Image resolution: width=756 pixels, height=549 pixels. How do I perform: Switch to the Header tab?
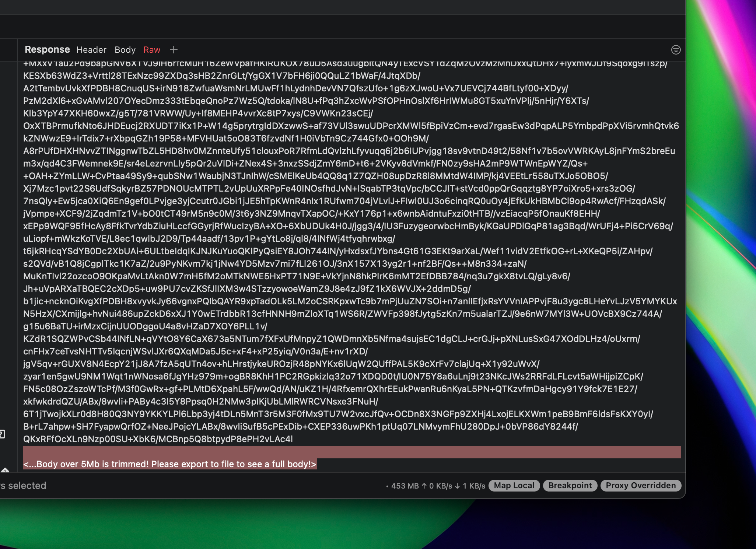click(x=91, y=50)
